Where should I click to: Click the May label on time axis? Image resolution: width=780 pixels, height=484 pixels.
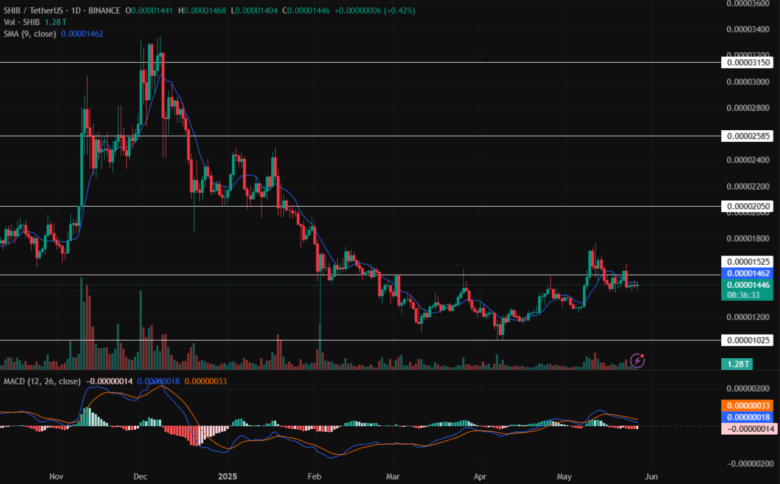[x=564, y=477]
